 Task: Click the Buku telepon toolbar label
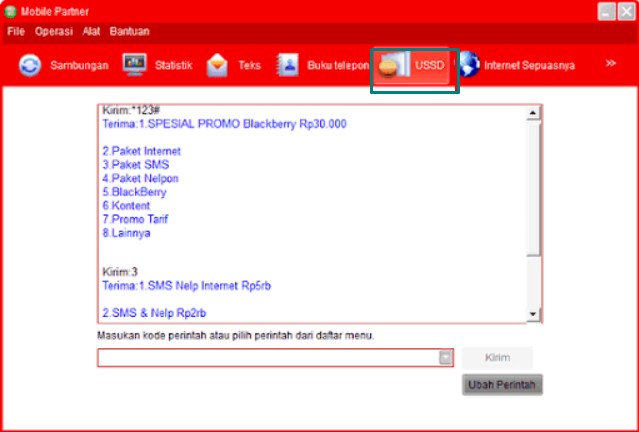(338, 65)
